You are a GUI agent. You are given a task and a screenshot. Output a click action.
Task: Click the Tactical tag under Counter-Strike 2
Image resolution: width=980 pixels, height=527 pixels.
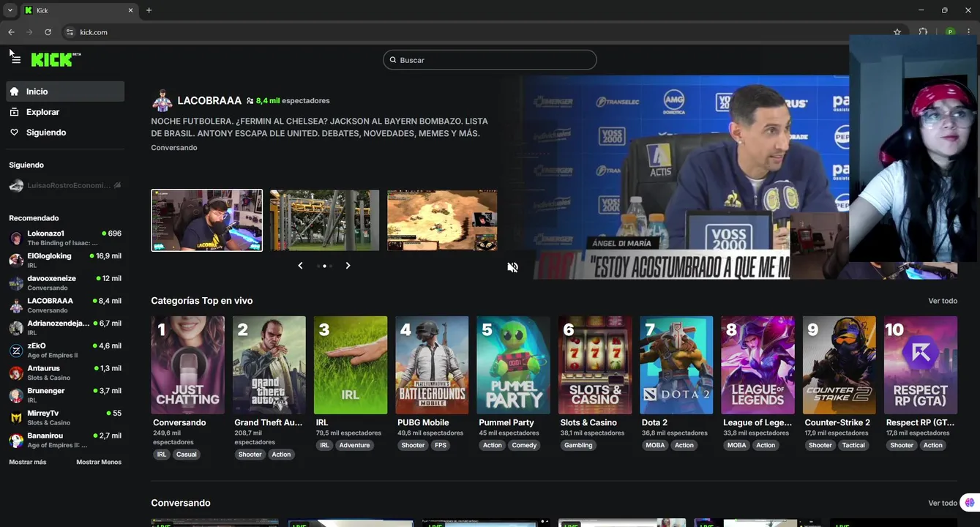point(853,445)
